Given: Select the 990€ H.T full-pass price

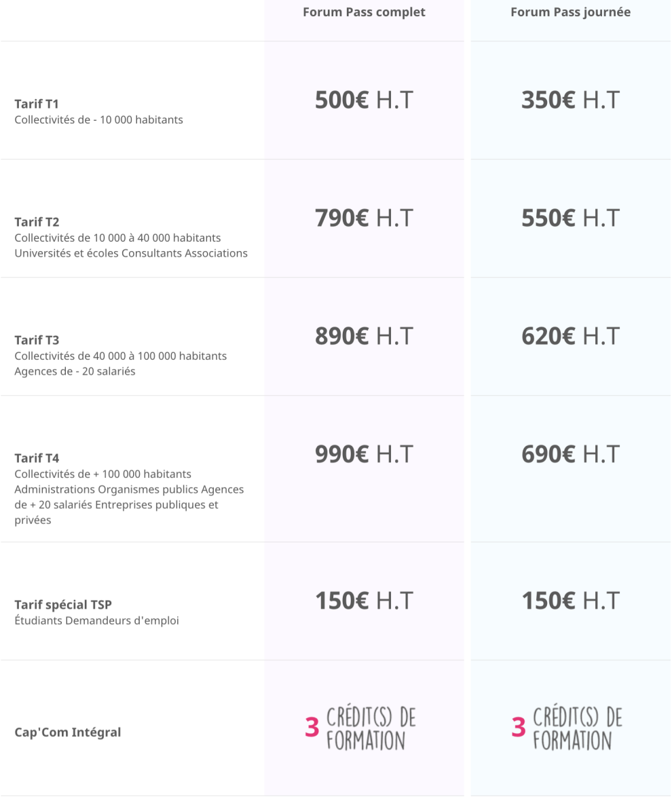Looking at the screenshot, I should coord(364,454).
